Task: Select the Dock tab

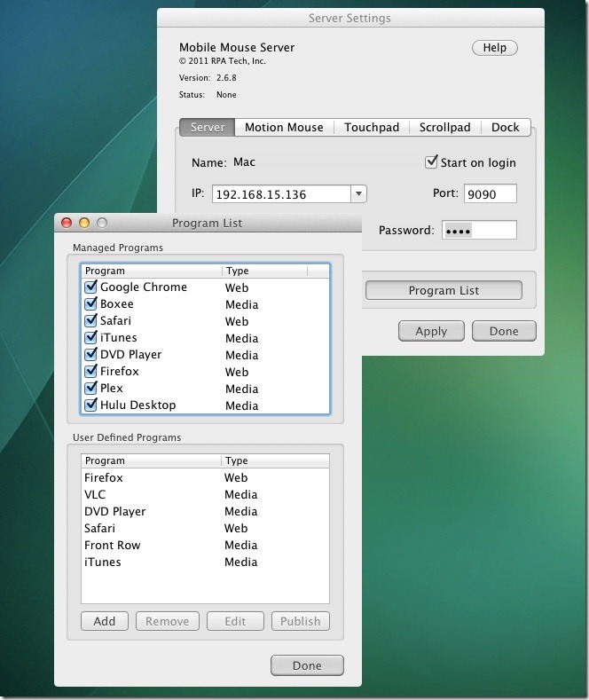Action: (x=506, y=127)
